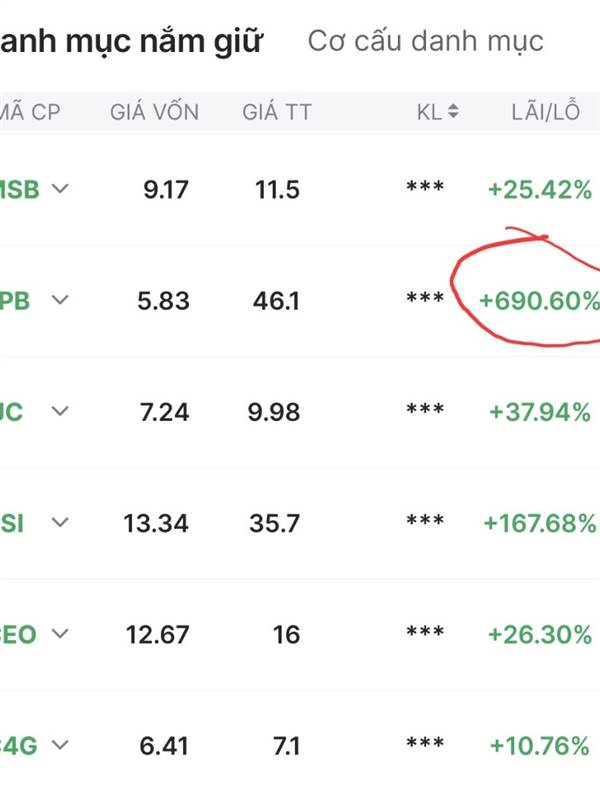
Task: Expand the CEO row chevron
Action: coord(60,633)
